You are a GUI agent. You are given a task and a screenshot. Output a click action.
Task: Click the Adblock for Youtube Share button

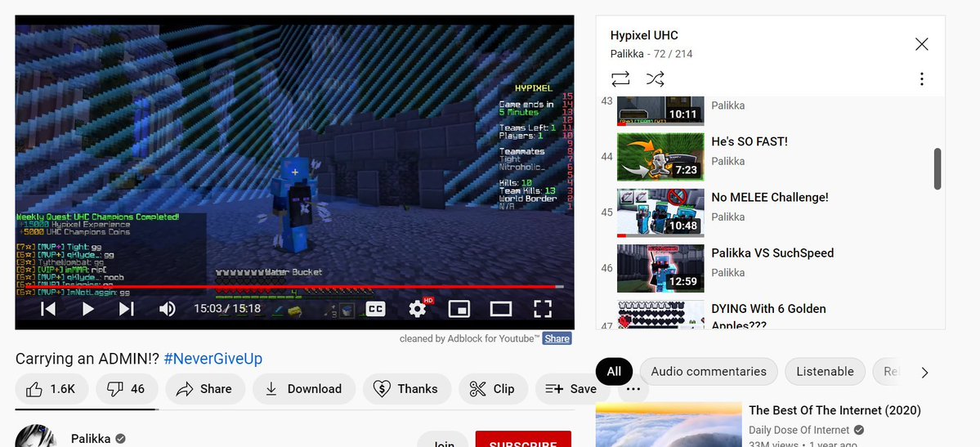tap(557, 339)
